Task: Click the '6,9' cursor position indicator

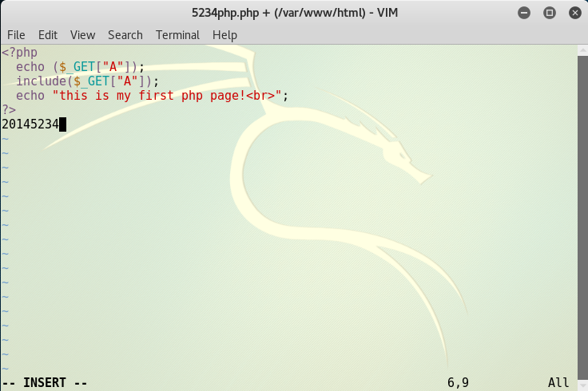Action: click(x=458, y=383)
